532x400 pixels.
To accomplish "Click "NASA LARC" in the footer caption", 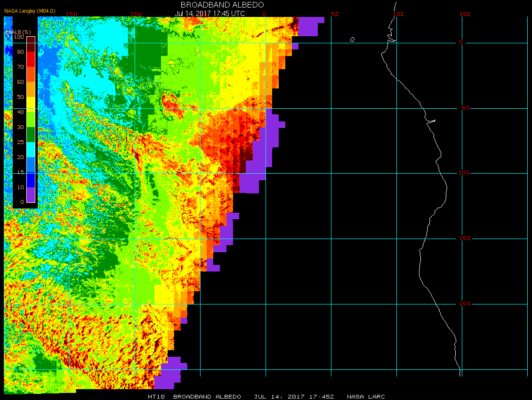I will click(366, 397).
